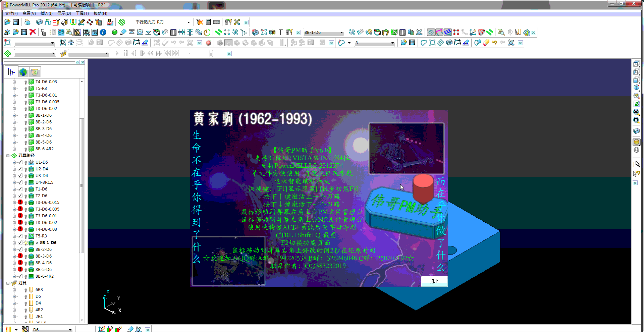Expand the D5 tool node
644x332 pixels.
(14, 296)
